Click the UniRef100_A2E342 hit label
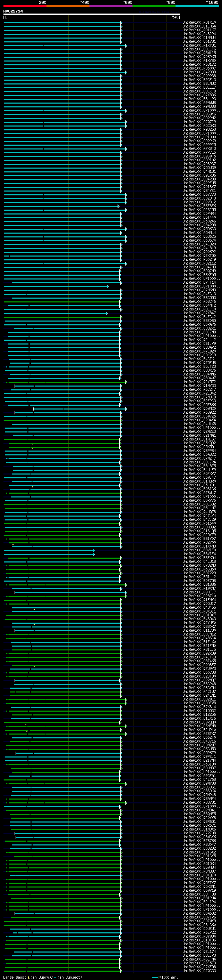Viewport: 222px width, 980px height. coord(199,393)
